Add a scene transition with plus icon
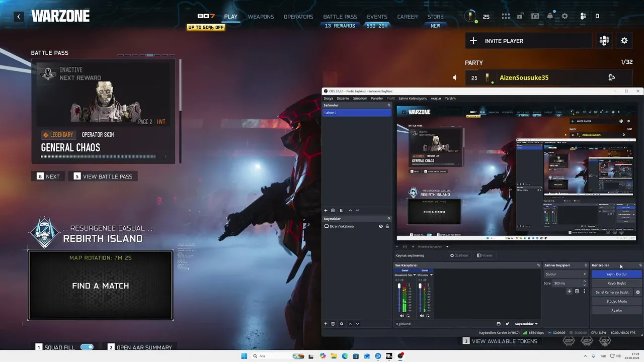The height and width of the screenshot is (362, 644). [x=569, y=291]
